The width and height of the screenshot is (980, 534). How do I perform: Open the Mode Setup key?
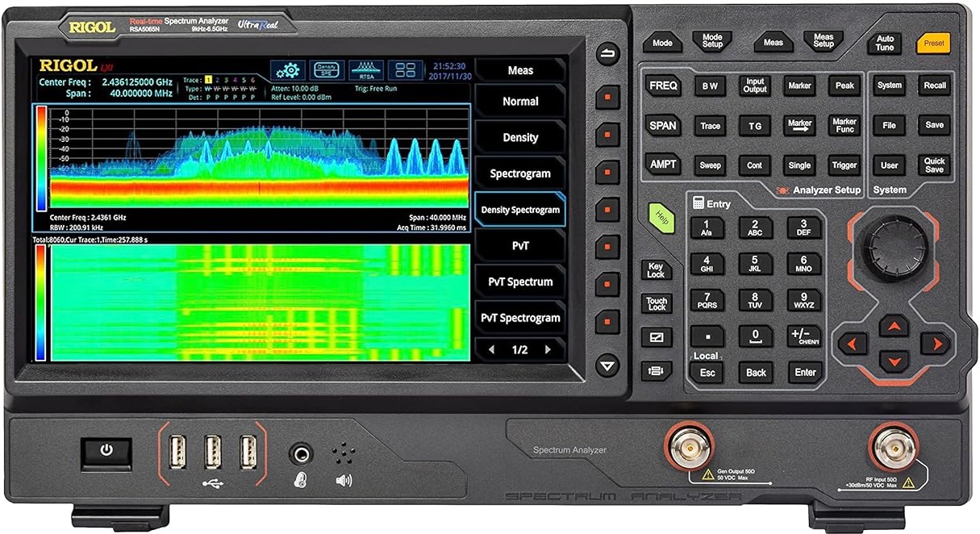tap(712, 41)
